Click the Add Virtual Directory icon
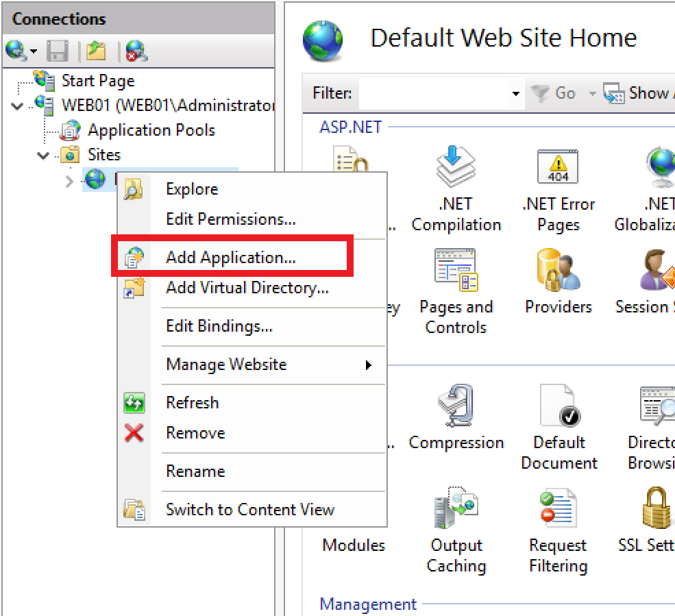 [x=134, y=288]
